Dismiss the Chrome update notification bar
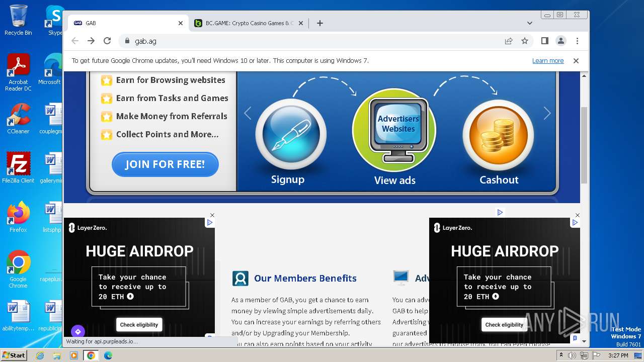Screen dimensions: 644x362 tap(576, 61)
